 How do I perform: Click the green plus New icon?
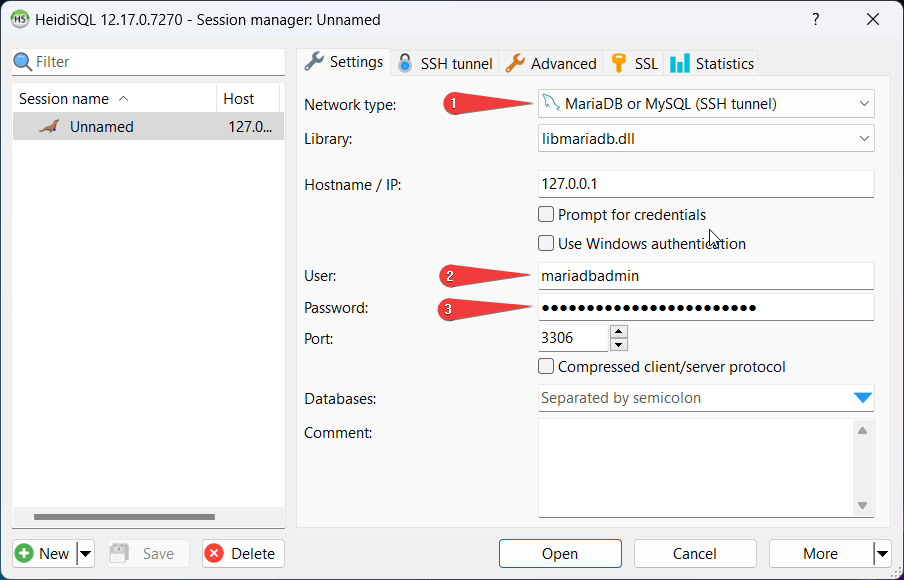(x=24, y=553)
